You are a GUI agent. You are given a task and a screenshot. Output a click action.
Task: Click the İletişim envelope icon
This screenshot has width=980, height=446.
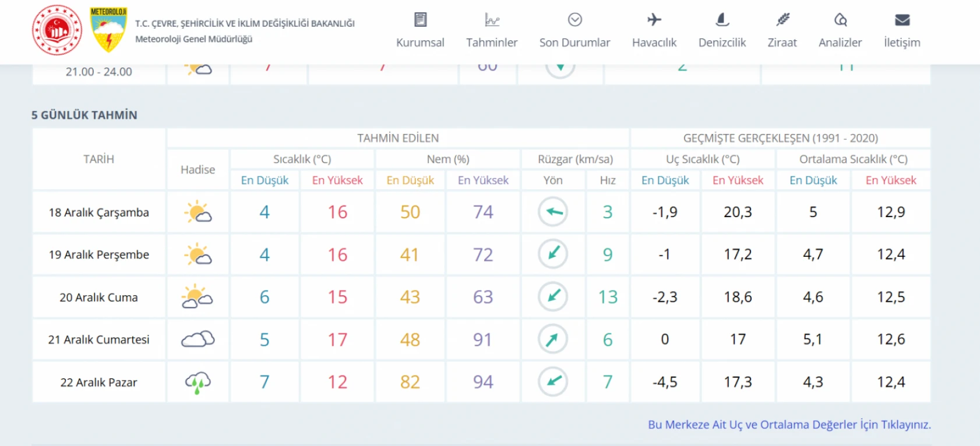click(902, 20)
